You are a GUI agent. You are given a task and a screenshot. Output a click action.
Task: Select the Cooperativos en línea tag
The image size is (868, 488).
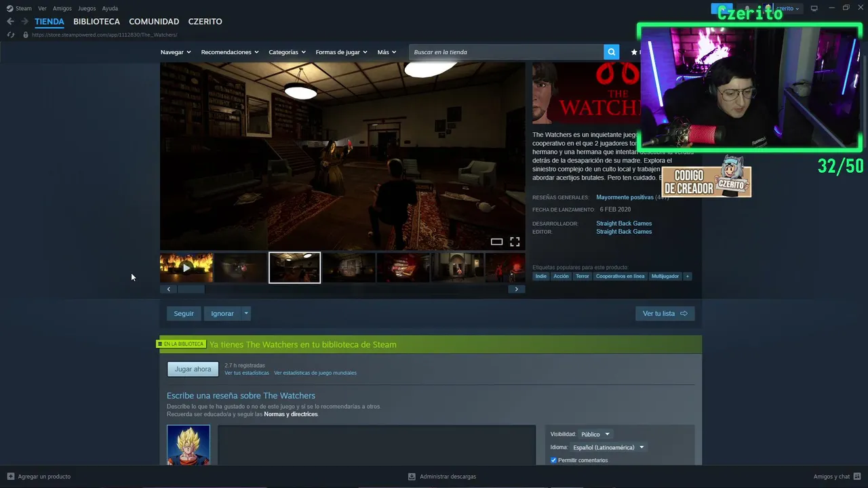620,277
